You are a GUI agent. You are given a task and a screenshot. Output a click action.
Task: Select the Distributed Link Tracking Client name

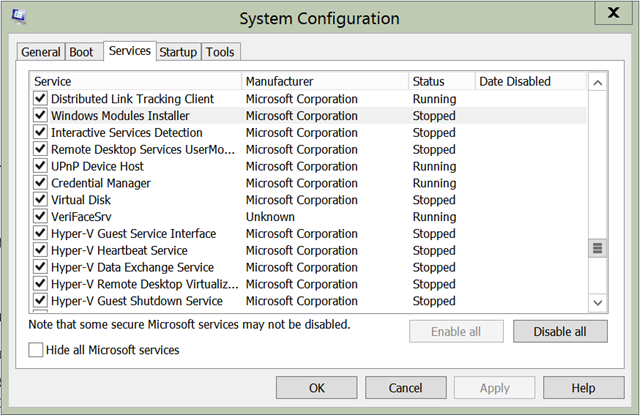pyautogui.click(x=132, y=99)
